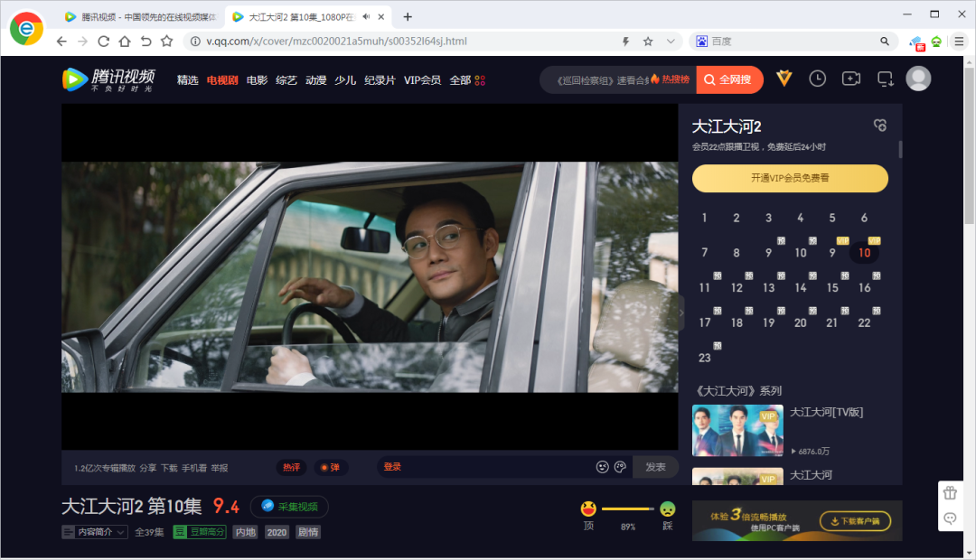
Task: Select 综艺 in the navigation menu
Action: [286, 80]
